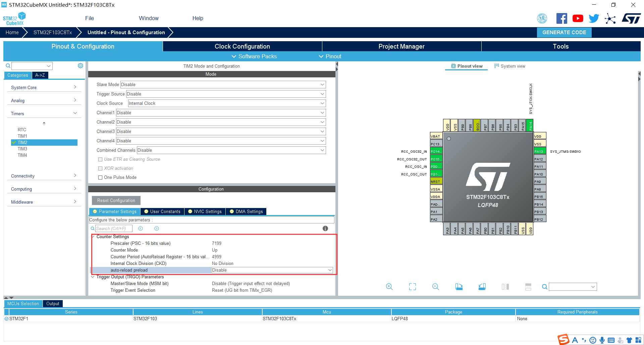This screenshot has width=644, height=345.
Task: Tick the XOR activation checkbox
Action: (100, 168)
